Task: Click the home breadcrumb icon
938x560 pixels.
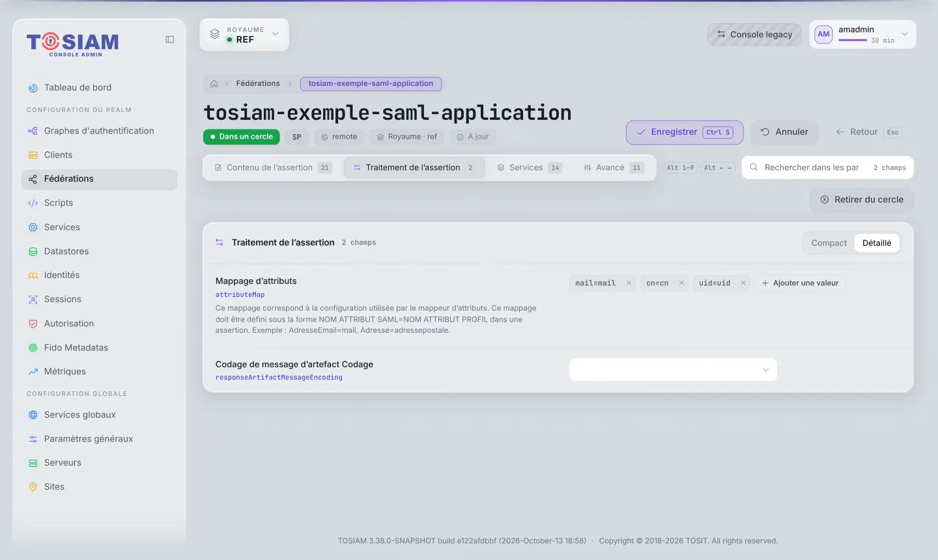Action: click(x=214, y=83)
